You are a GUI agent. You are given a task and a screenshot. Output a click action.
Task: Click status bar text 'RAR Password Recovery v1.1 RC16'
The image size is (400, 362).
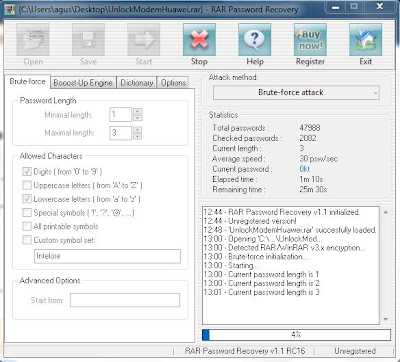(245, 351)
